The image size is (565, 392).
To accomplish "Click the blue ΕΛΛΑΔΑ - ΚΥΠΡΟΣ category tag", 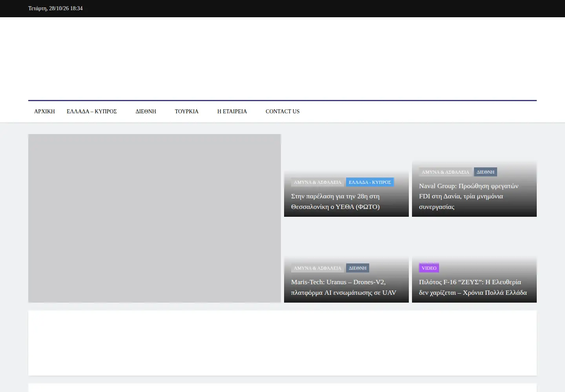I will [370, 182].
